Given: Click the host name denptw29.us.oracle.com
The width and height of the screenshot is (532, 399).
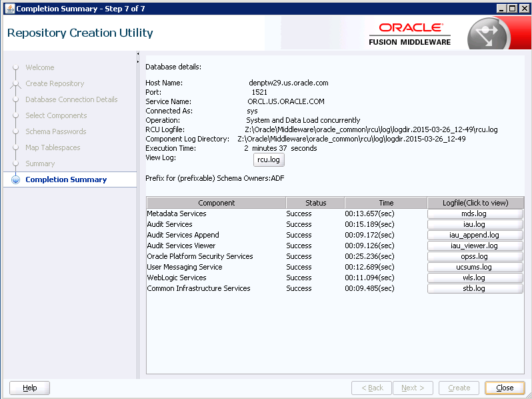Looking at the screenshot, I should point(289,83).
